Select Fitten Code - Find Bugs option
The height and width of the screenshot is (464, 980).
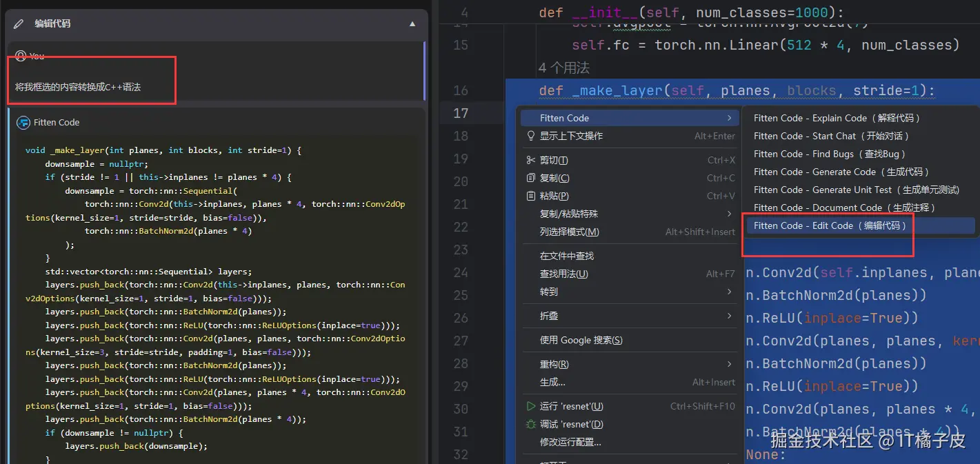click(860, 154)
